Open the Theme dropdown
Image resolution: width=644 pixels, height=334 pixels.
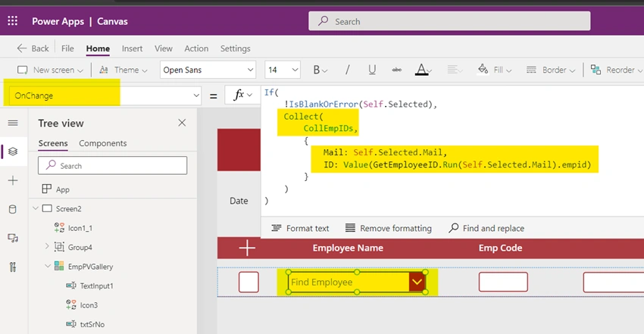(123, 70)
